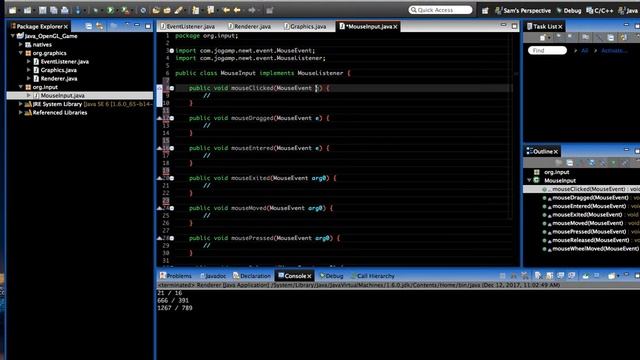Click the gray Forward navigation arrow

(x=252, y=10)
